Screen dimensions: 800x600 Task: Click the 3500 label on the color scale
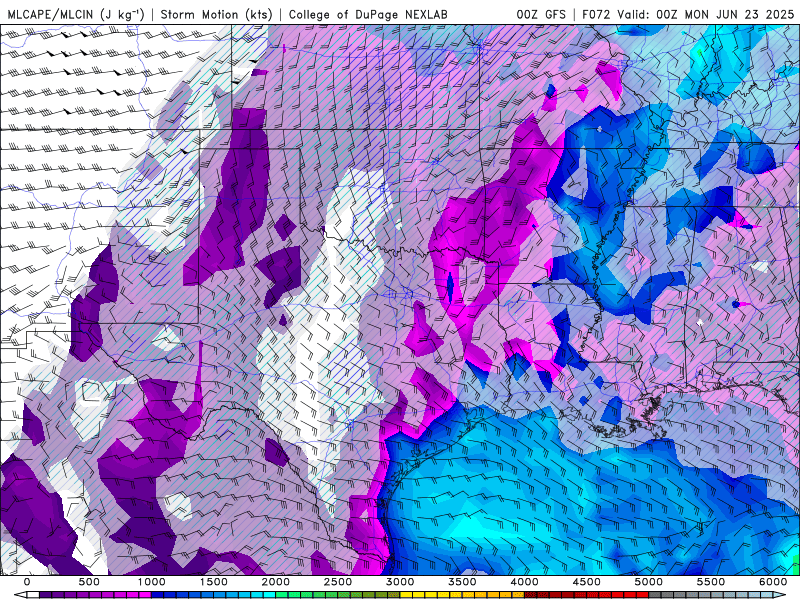pos(462,582)
